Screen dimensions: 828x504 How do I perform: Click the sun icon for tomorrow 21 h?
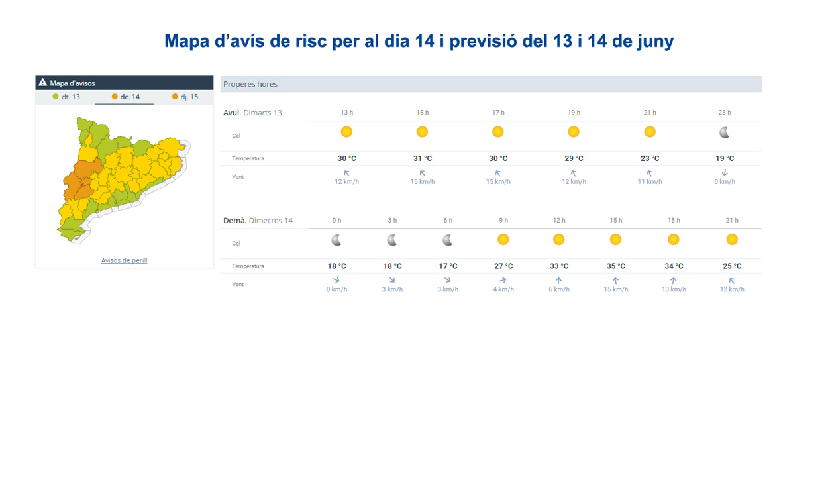tap(732, 239)
